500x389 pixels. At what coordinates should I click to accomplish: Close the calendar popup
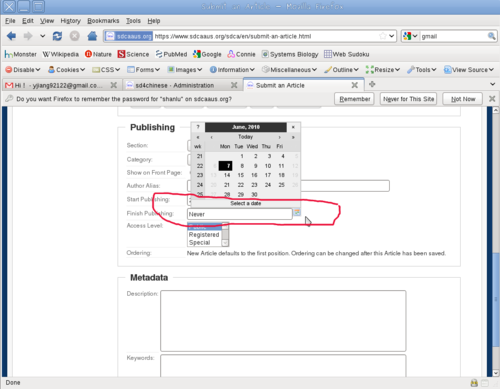coord(293,127)
